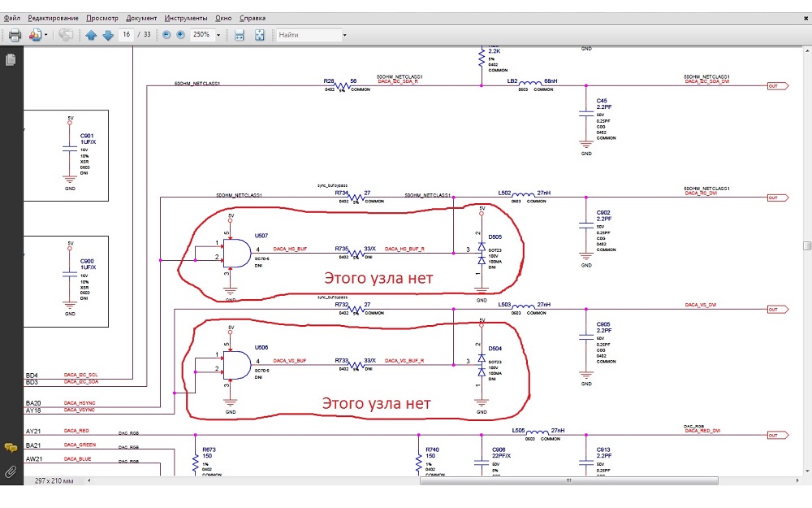The width and height of the screenshot is (812, 508).
Task: Go to next page with down arrow
Action: pyautogui.click(x=107, y=35)
